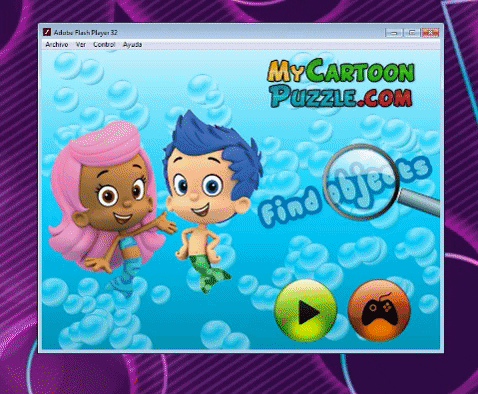The width and height of the screenshot is (478, 394).
Task: Visit the MyCartoonPuzzle.com logo link
Action: click(x=341, y=83)
